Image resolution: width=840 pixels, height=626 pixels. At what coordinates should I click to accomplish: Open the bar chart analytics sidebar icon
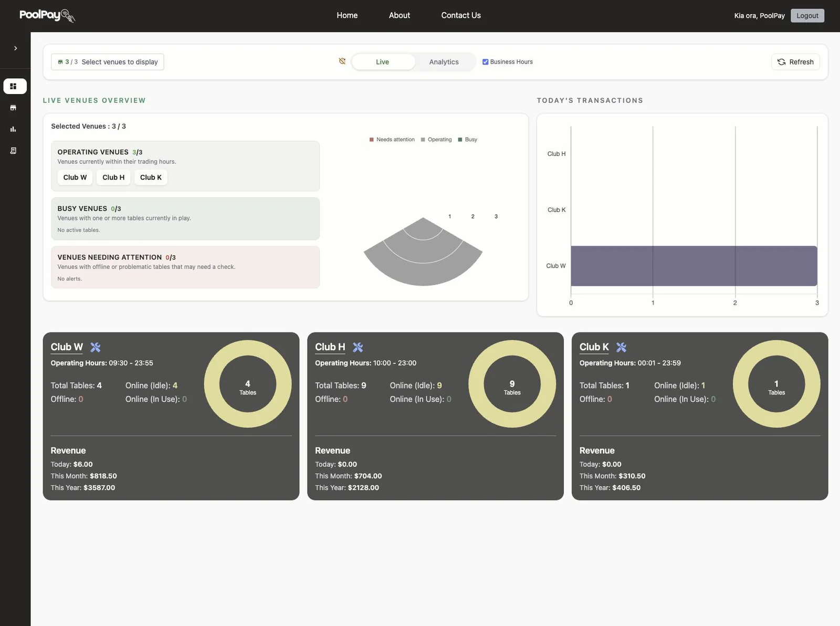(x=13, y=129)
